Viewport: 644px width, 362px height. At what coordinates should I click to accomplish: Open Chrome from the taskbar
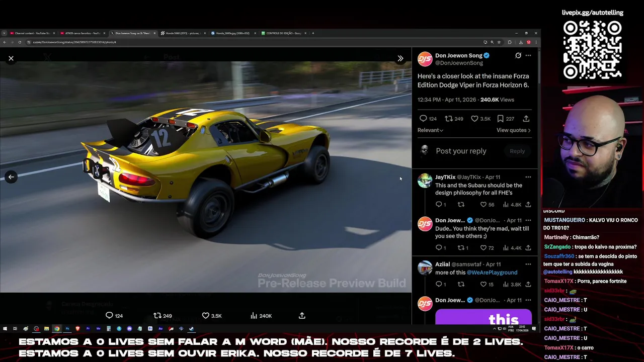click(x=57, y=329)
